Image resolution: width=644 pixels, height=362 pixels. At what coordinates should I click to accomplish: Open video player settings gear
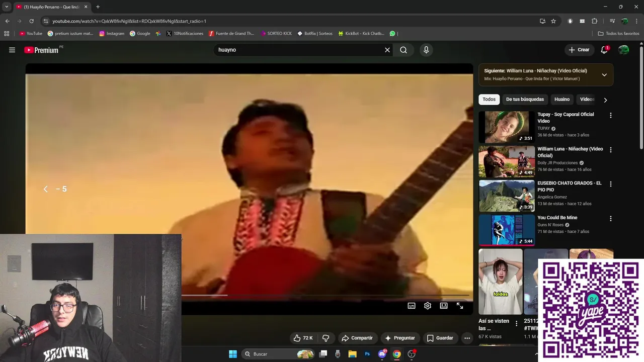point(428,306)
